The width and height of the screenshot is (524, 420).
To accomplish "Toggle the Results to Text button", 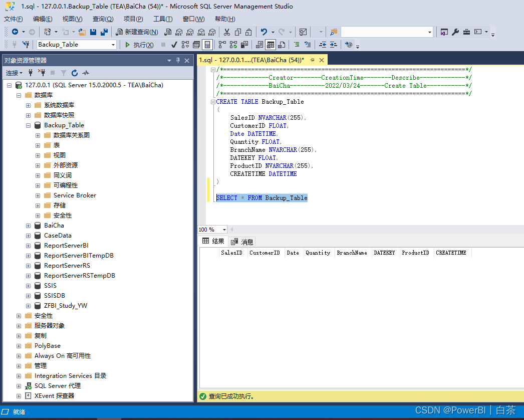I will 259,45.
